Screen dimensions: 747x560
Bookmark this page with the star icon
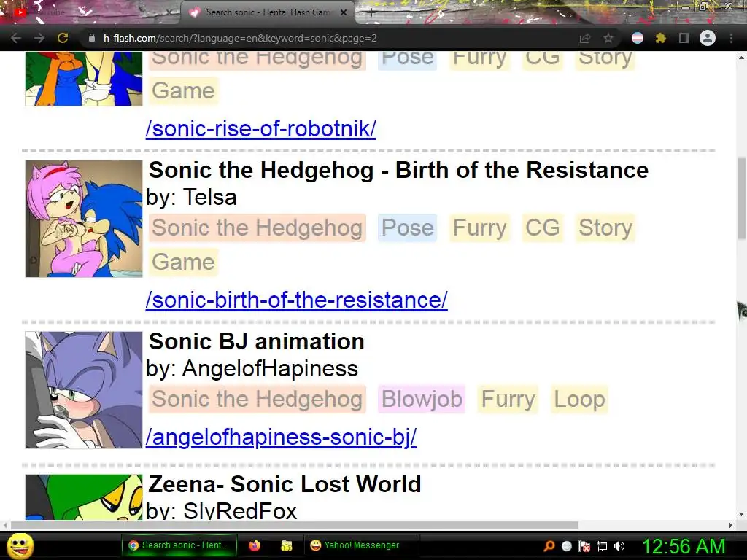[x=608, y=38]
